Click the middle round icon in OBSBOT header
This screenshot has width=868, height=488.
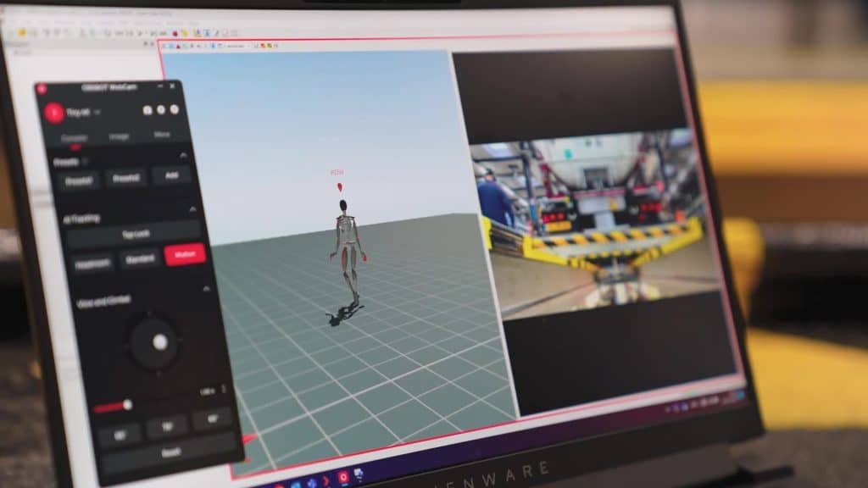coord(161,110)
